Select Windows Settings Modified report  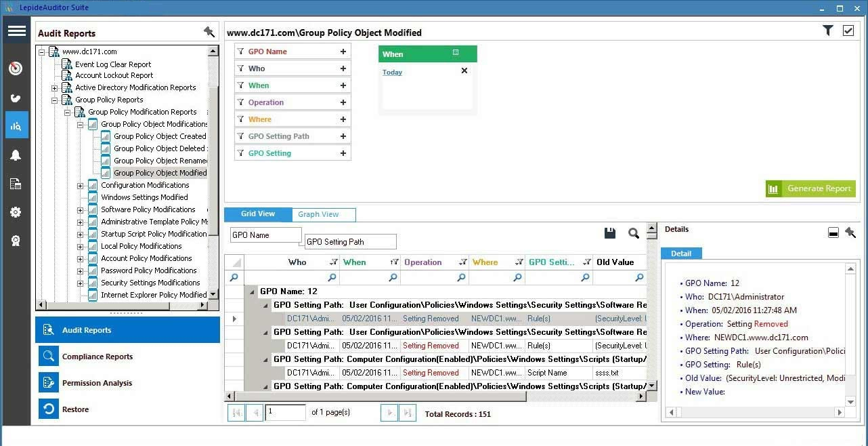click(x=144, y=198)
